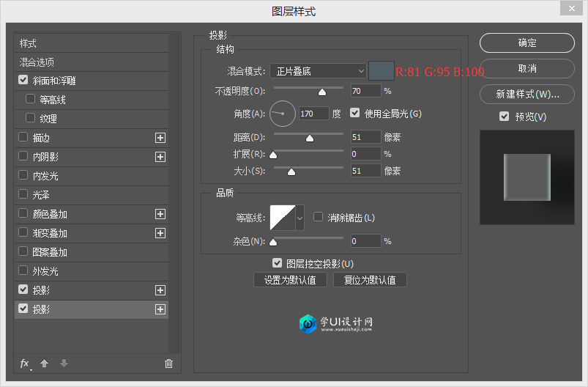Viewport: 588px width, 387px height.
Task: Select 混合选项 in the styles list
Action: click(x=37, y=62)
